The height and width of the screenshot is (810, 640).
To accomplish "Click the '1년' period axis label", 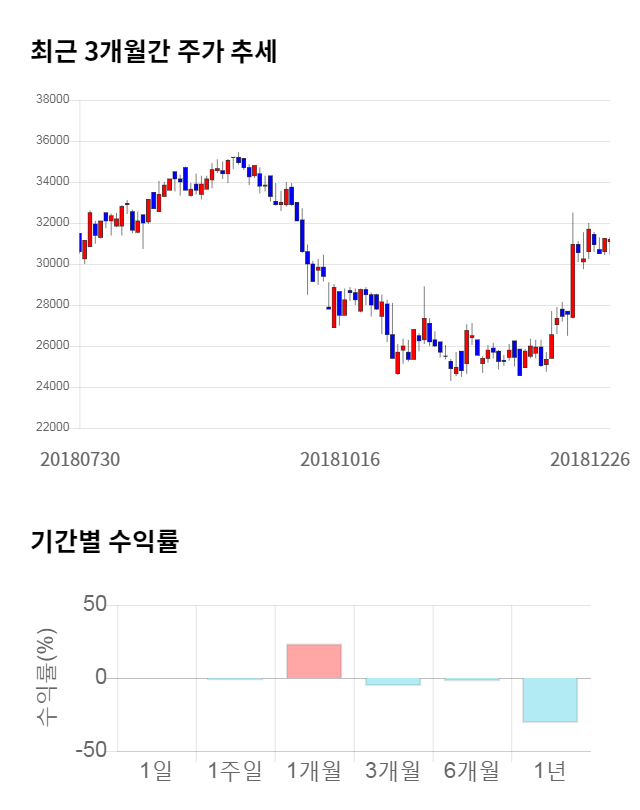I will tap(550, 770).
